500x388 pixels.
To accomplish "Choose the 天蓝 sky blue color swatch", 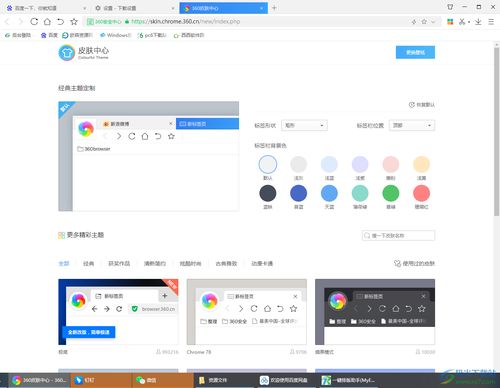I will 329,193.
